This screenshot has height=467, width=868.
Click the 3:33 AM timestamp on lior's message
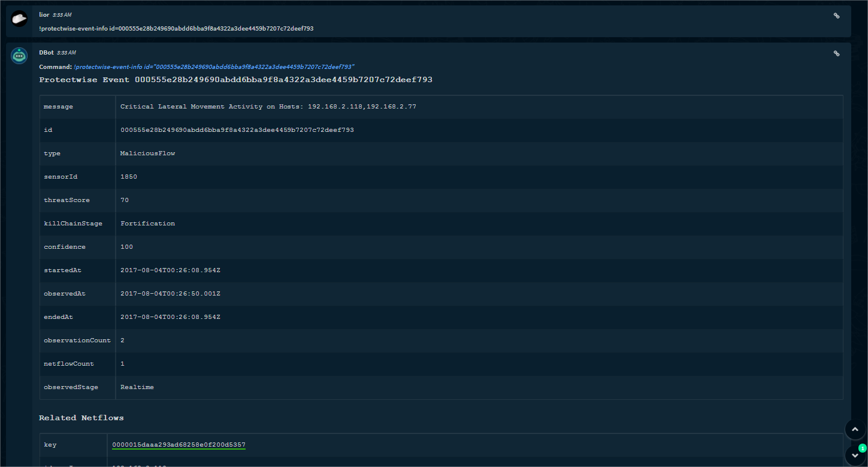tap(62, 14)
